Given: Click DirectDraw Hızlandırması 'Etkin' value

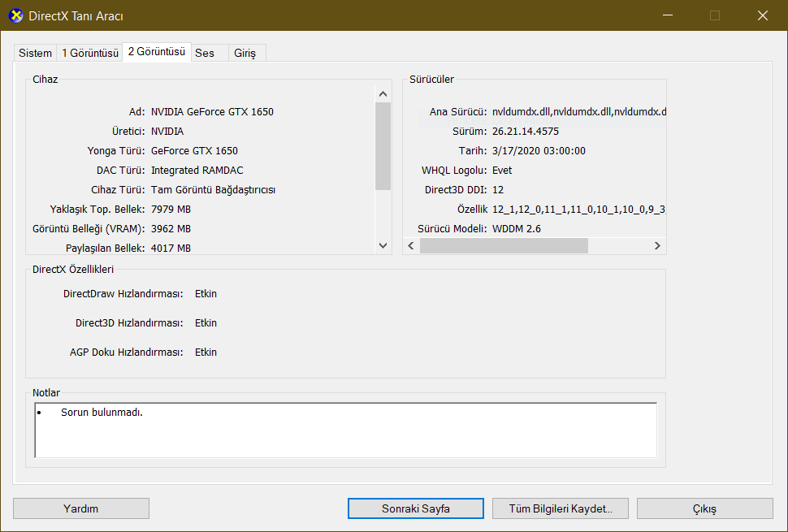Looking at the screenshot, I should 206,293.
